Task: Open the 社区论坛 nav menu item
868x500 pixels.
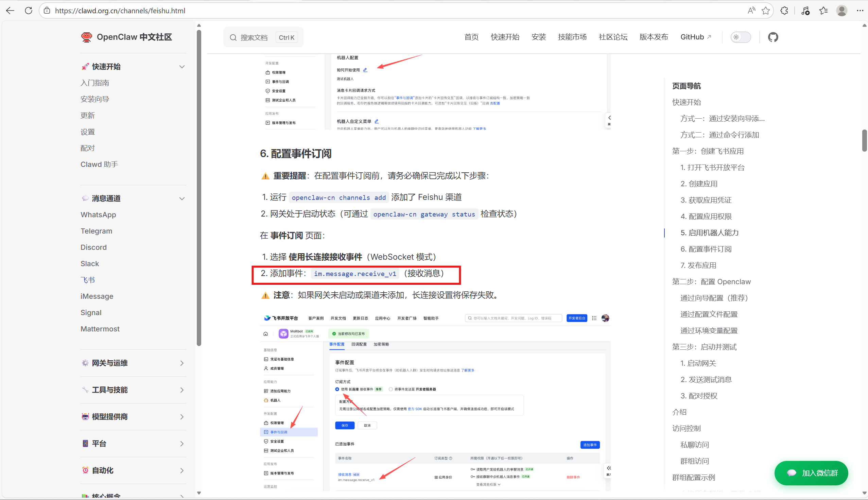Action: tap(613, 37)
